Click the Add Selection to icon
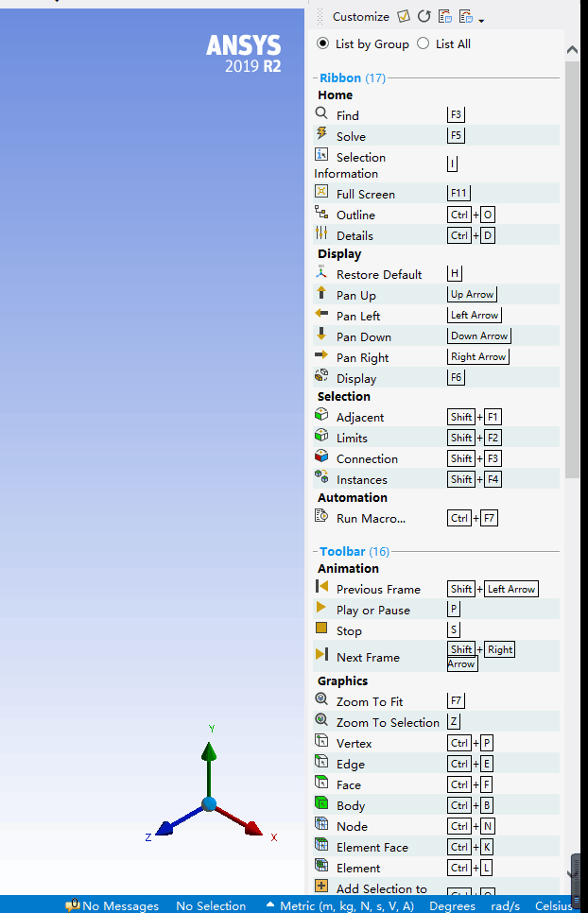 coord(321,887)
